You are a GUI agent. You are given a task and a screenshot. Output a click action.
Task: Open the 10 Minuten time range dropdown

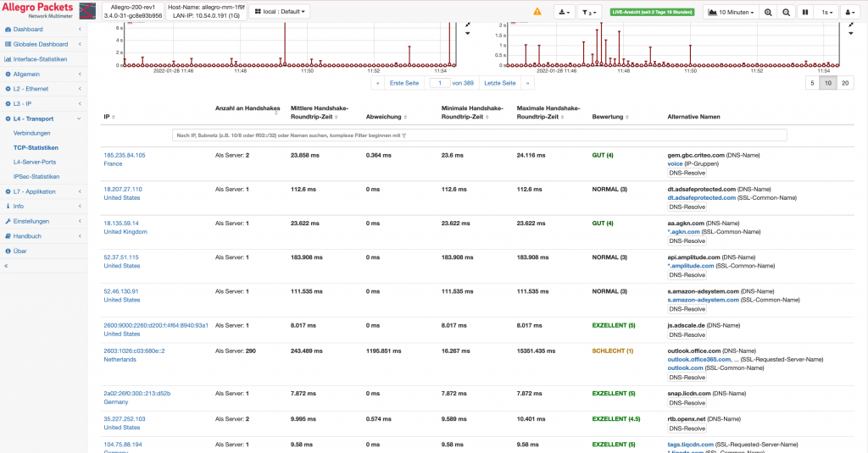click(x=731, y=12)
